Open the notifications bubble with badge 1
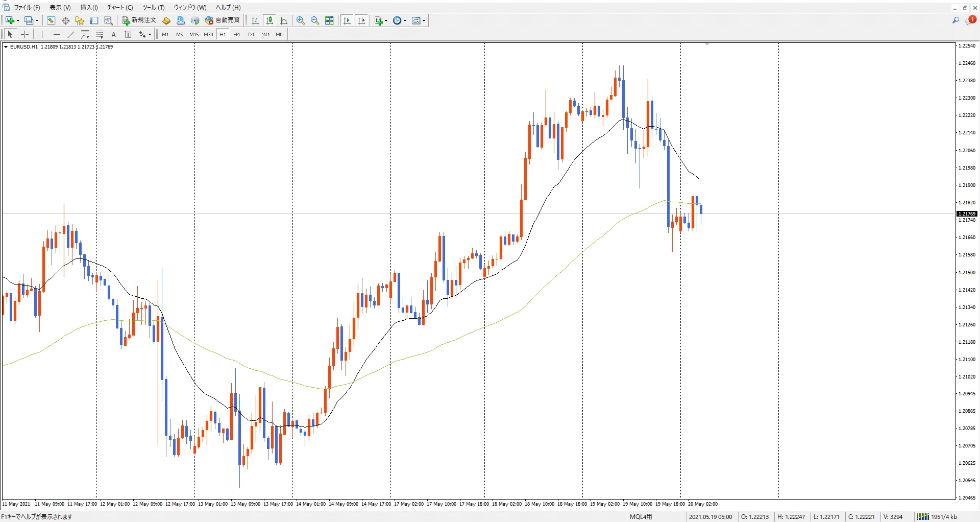Image resolution: width=980 pixels, height=522 pixels. tap(970, 20)
